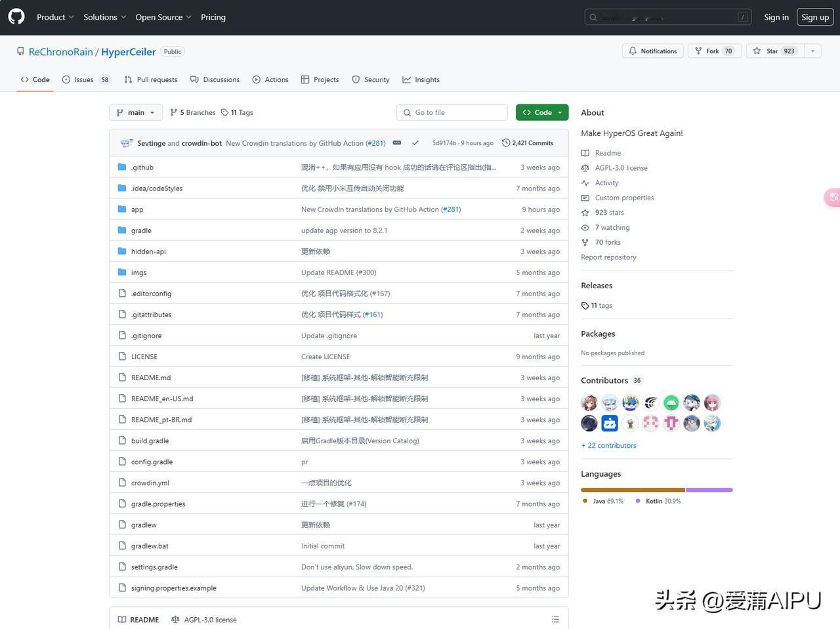Click the Custom properties icon
Screen dimensions: 840x629
[585, 198]
